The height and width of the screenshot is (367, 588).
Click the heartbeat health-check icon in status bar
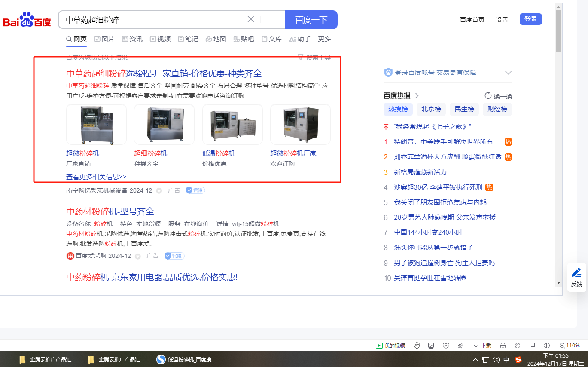click(446, 346)
